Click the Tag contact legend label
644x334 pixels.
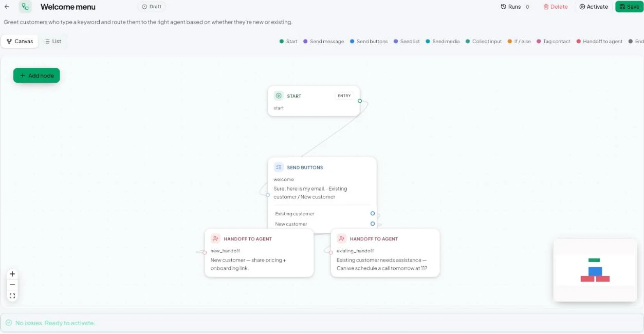tap(557, 41)
